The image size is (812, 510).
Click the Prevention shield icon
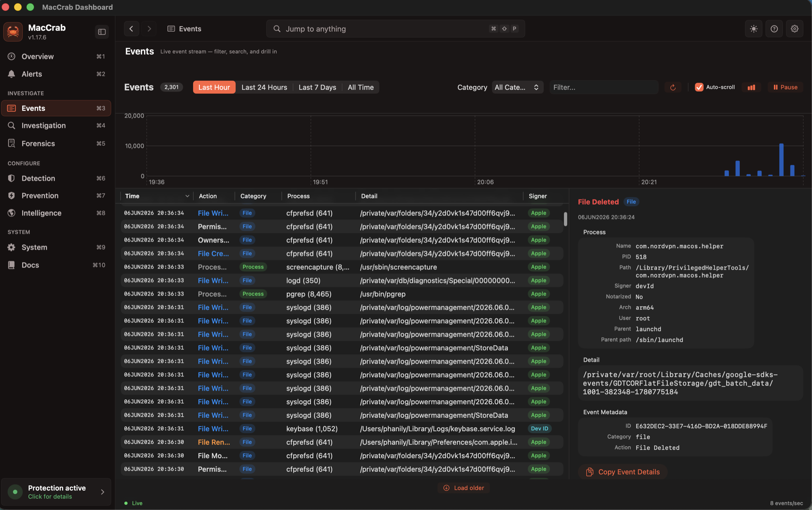click(x=11, y=196)
